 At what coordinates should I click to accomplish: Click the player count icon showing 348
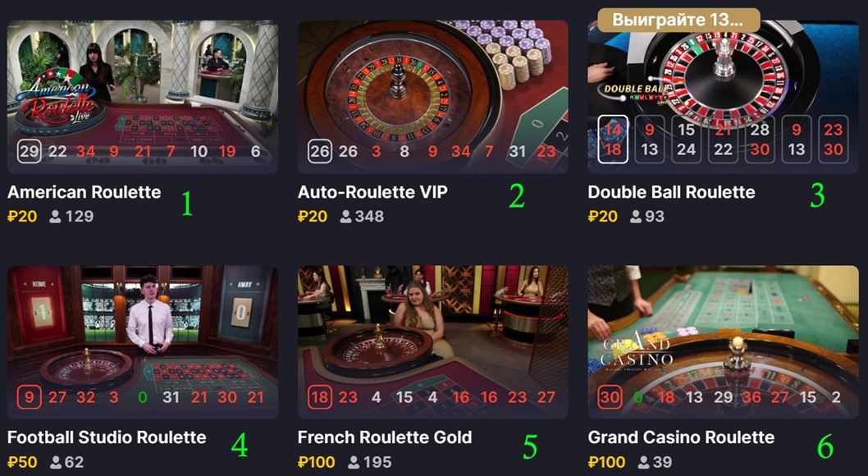[x=345, y=217]
